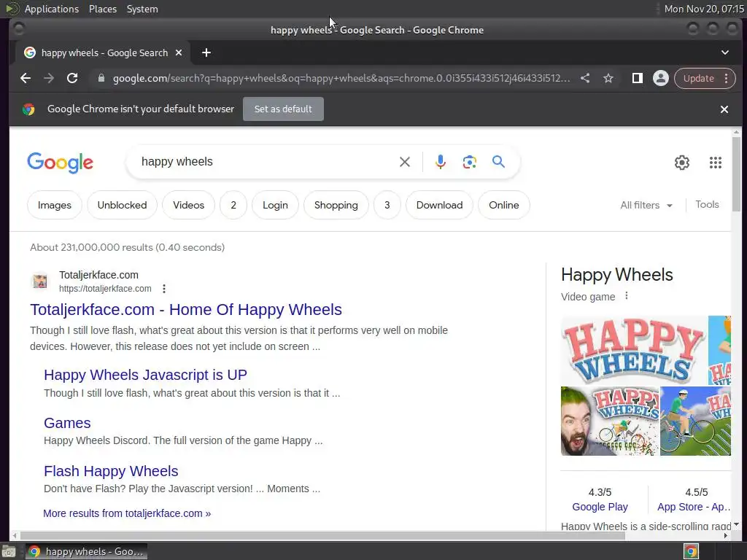Start voice search with microphone

click(x=441, y=162)
